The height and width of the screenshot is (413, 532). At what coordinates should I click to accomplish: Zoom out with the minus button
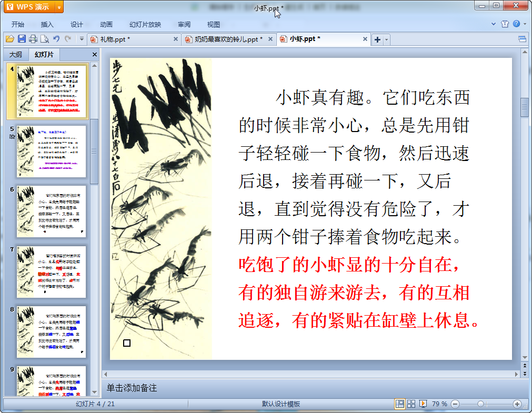tap(455, 404)
